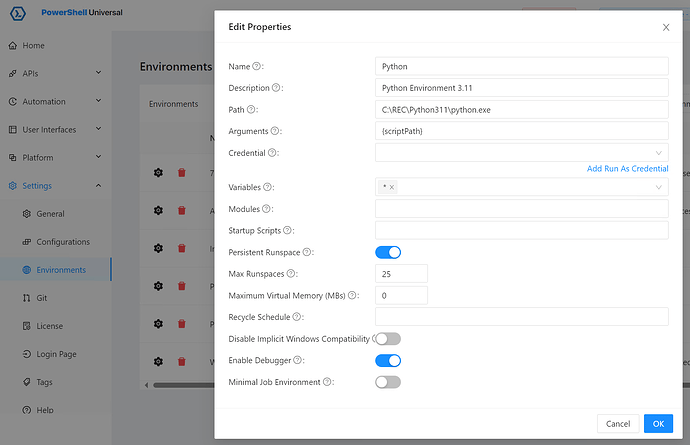Collapse the Settings sidebar menu chevron

click(x=99, y=185)
